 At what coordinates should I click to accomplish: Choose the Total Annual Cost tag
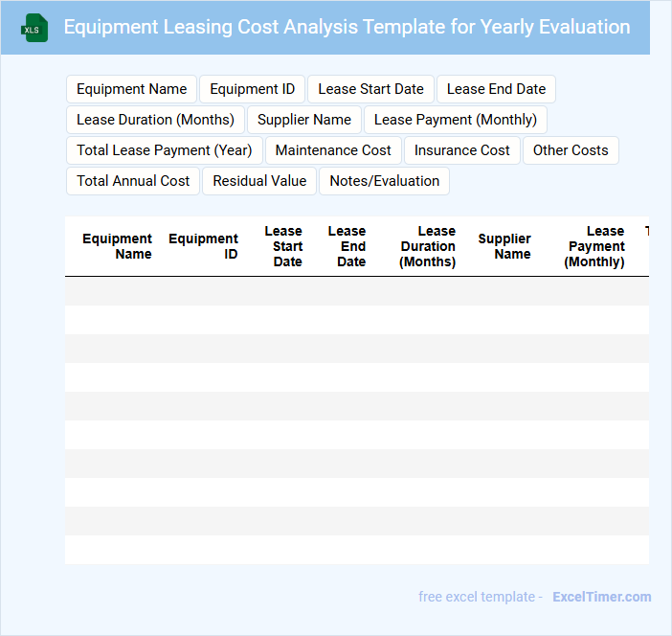133,181
